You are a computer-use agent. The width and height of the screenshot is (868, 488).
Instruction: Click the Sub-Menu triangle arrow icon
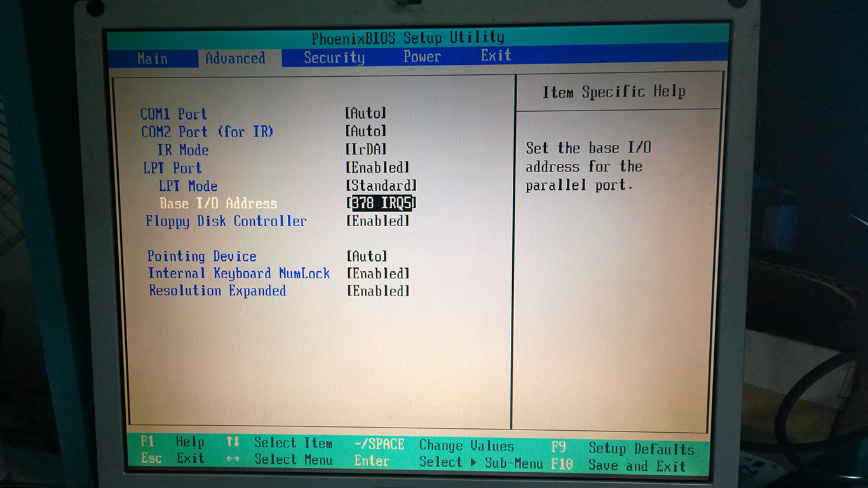click(x=473, y=463)
